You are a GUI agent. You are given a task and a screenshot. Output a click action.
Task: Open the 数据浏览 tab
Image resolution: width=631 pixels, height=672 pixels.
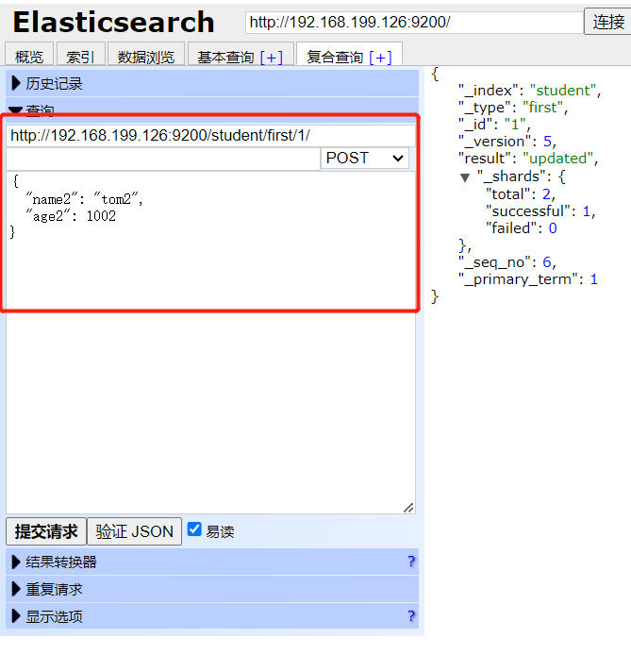(146, 57)
